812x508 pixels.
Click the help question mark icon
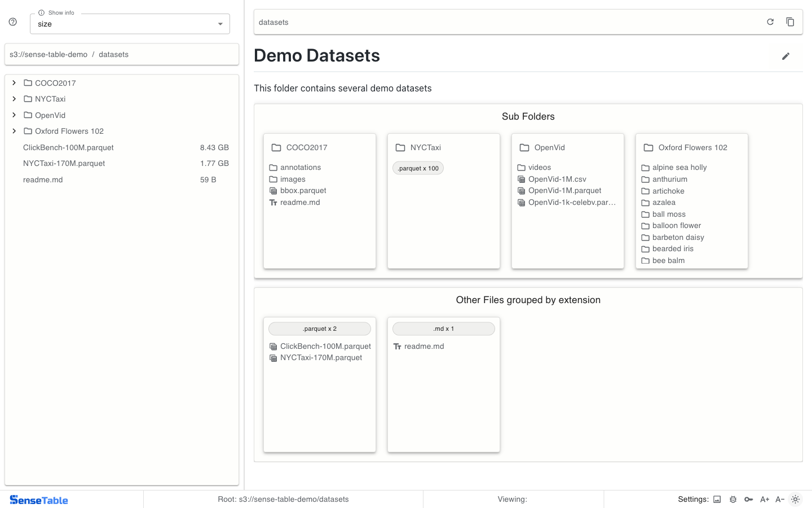13,22
